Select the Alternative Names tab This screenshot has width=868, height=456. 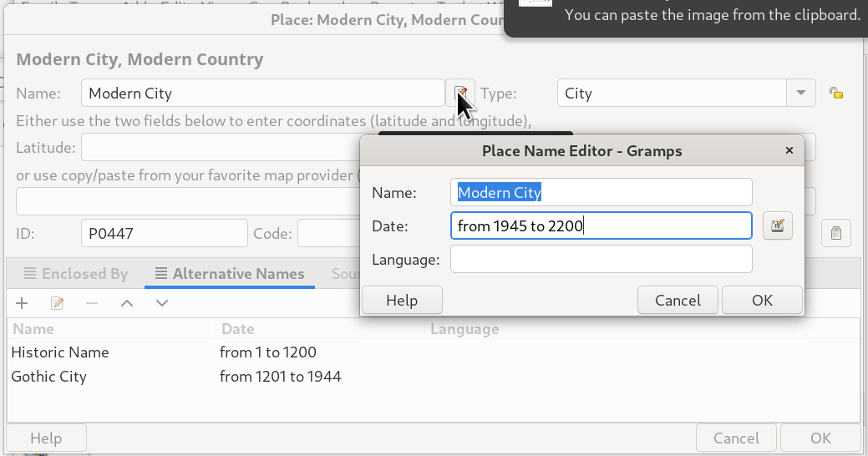(229, 274)
